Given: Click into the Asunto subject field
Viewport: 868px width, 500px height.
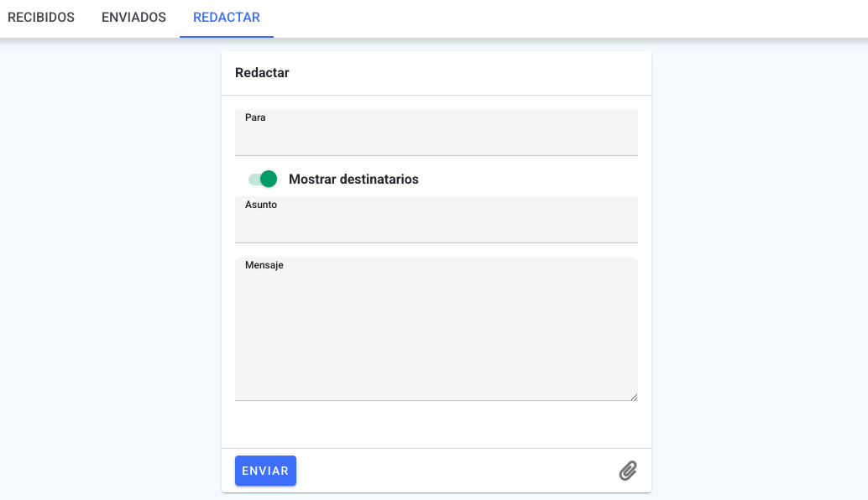Looking at the screenshot, I should click(437, 220).
